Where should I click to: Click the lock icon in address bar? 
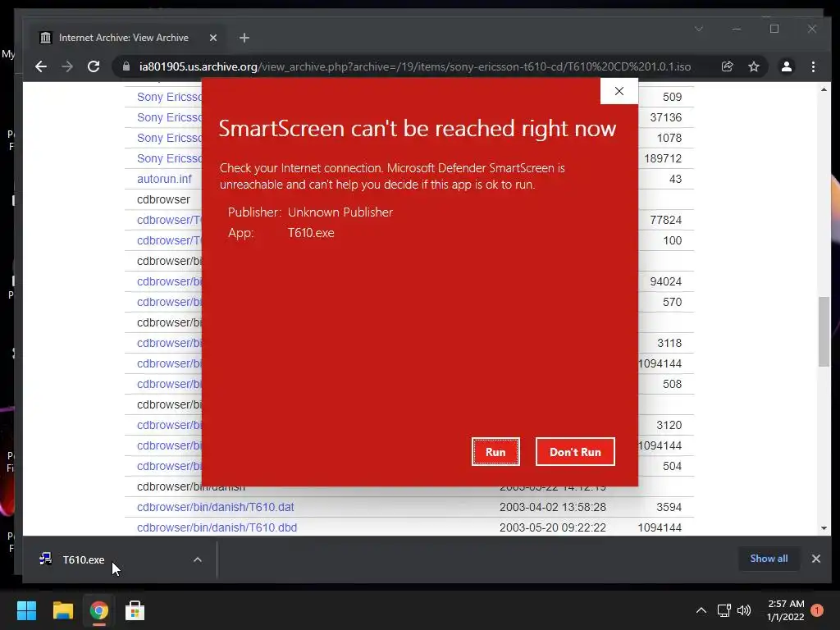pyautogui.click(x=126, y=66)
